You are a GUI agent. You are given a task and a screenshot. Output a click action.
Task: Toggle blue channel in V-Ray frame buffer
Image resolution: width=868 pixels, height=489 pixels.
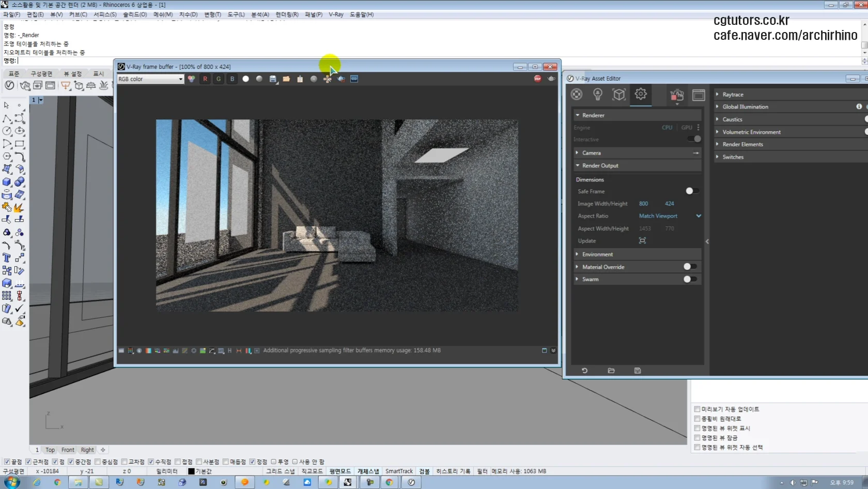pos(232,79)
